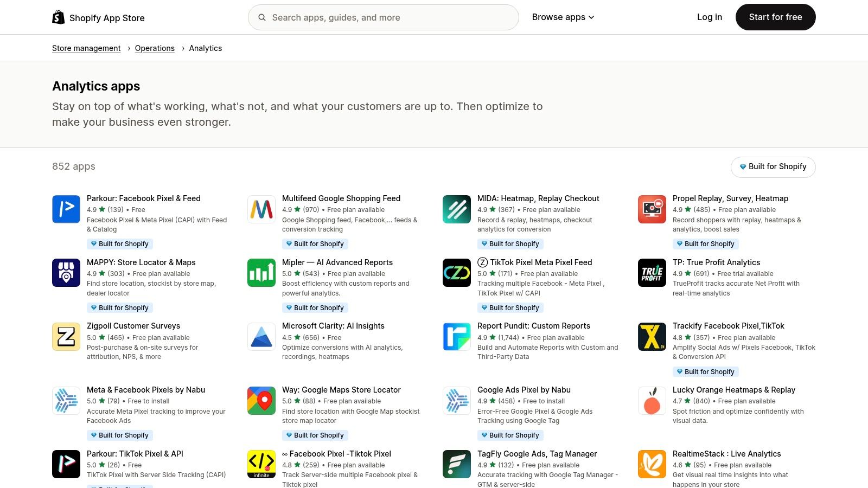
Task: Click the Start for free button
Action: (775, 17)
